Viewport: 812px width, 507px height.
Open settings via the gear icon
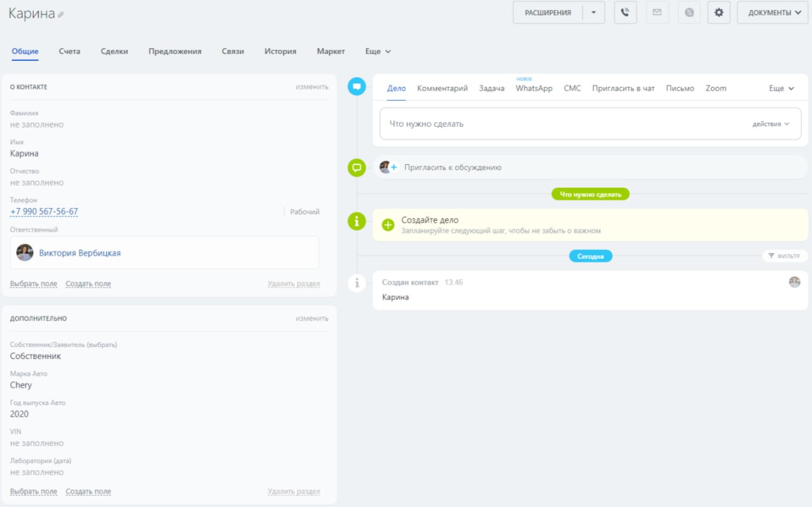[719, 13]
